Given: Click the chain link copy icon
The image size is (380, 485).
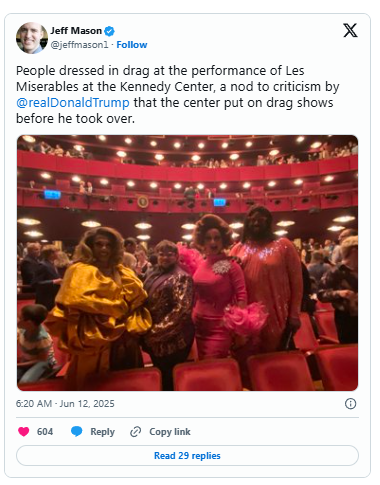Looking at the screenshot, I should [x=135, y=432].
